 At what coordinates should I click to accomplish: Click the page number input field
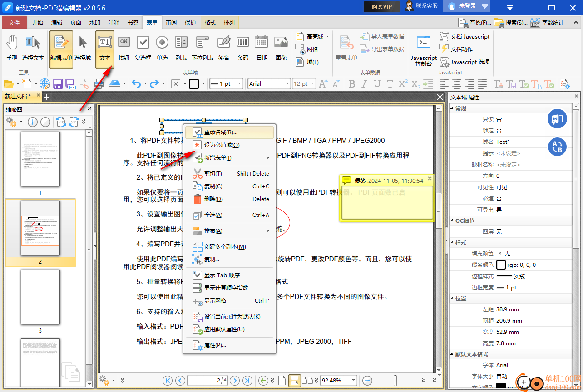point(208,380)
